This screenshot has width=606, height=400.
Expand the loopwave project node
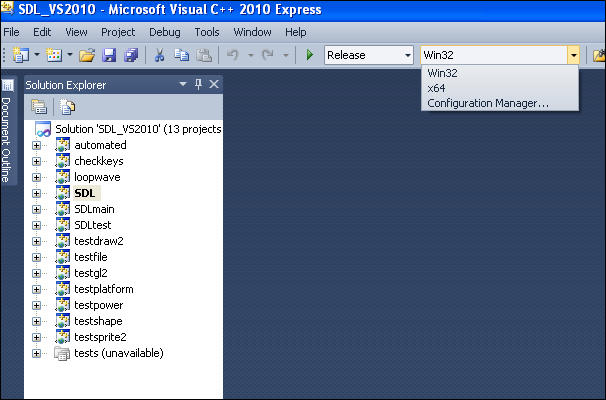click(x=36, y=177)
